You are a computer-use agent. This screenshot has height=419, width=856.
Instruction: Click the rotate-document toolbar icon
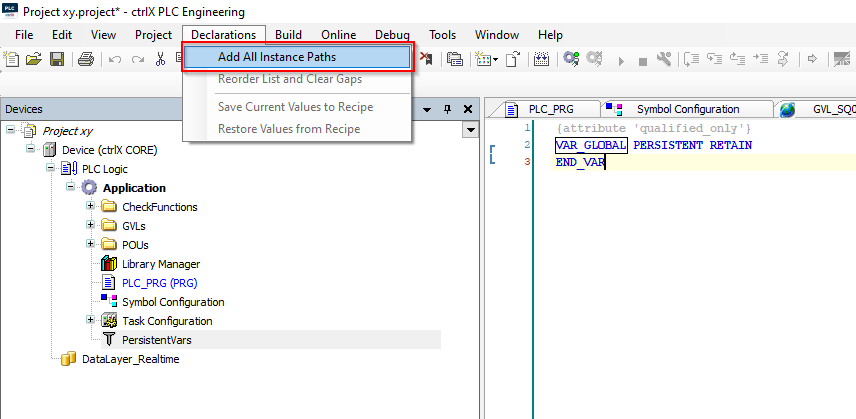tap(513, 58)
